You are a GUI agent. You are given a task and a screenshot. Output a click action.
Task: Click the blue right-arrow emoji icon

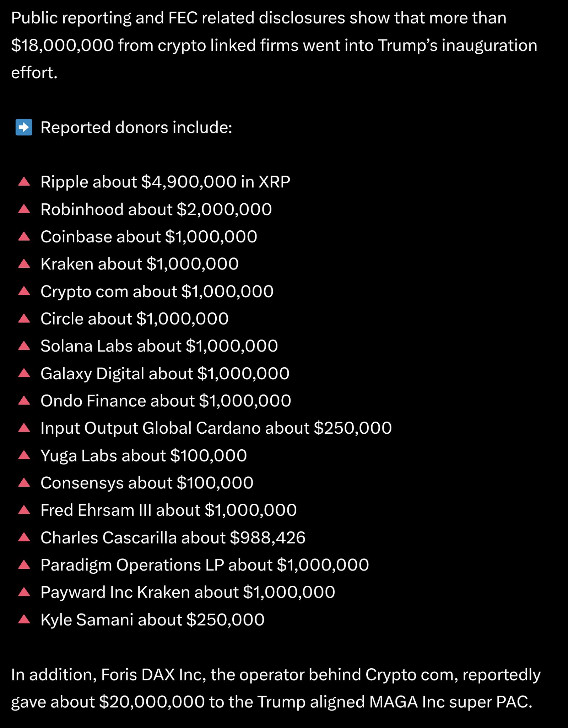24,127
